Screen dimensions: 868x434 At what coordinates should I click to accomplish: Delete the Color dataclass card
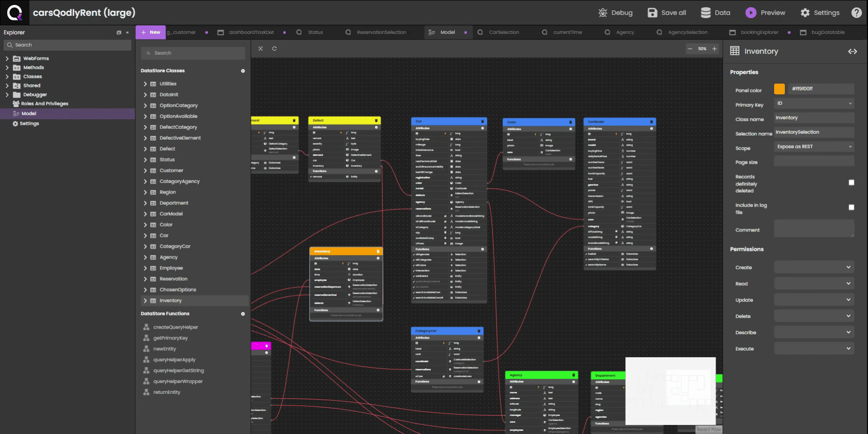click(x=571, y=122)
